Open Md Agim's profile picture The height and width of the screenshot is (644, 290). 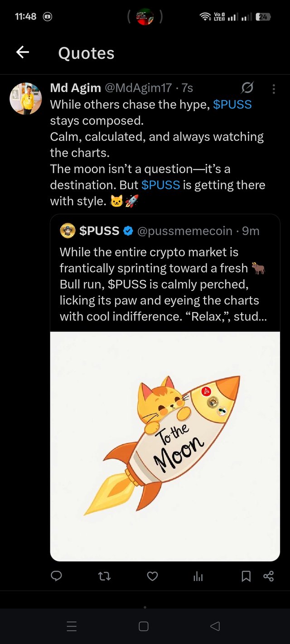pyautogui.click(x=25, y=98)
